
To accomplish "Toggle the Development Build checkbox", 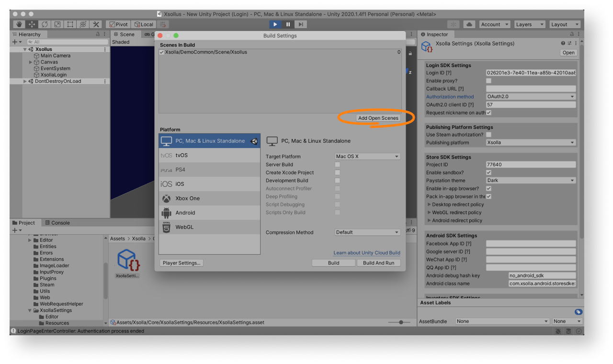I will pos(338,181).
